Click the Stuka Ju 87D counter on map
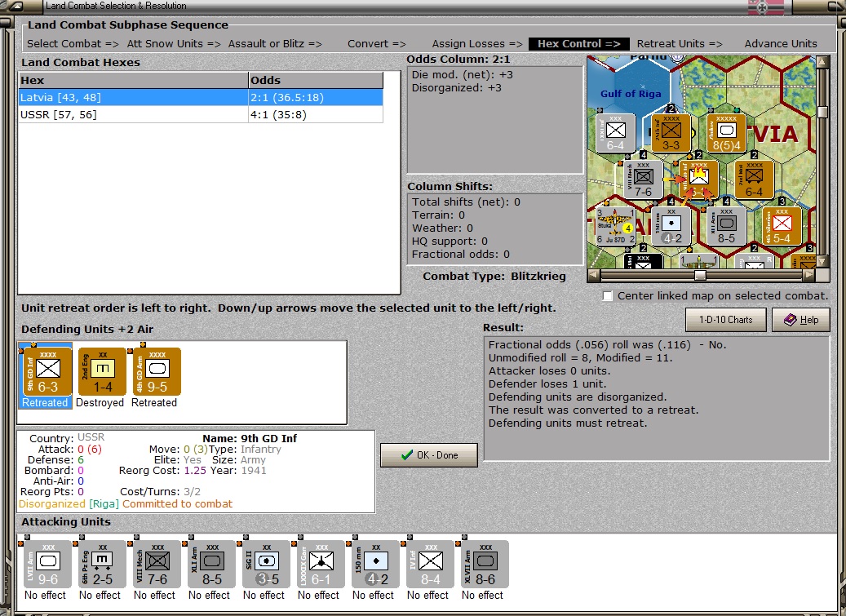846x616 pixels. pos(615,227)
